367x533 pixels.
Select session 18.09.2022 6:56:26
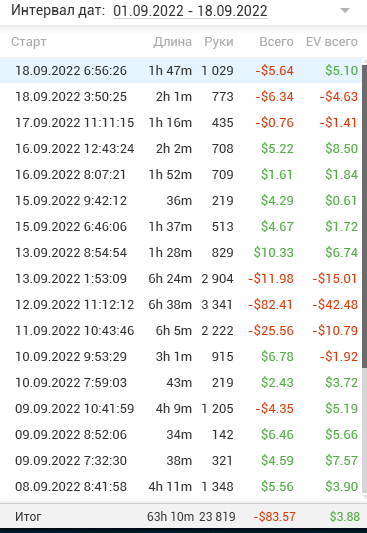click(181, 70)
